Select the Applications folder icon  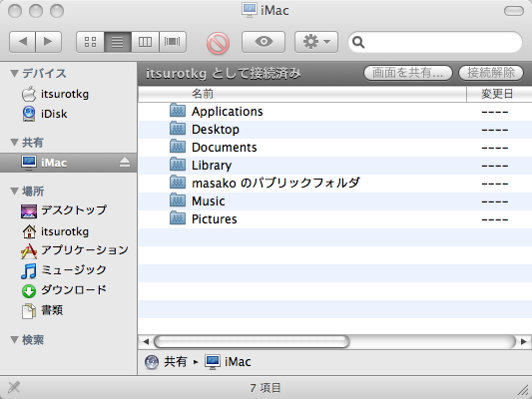tap(178, 111)
